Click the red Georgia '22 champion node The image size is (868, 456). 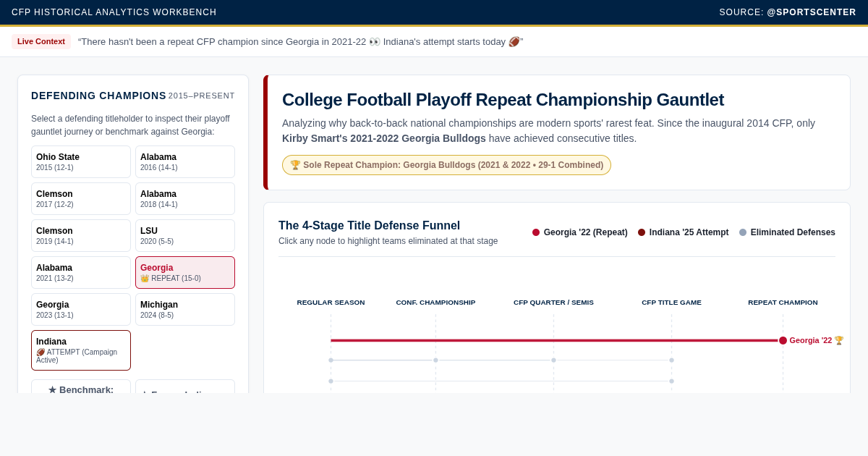pos(783,340)
